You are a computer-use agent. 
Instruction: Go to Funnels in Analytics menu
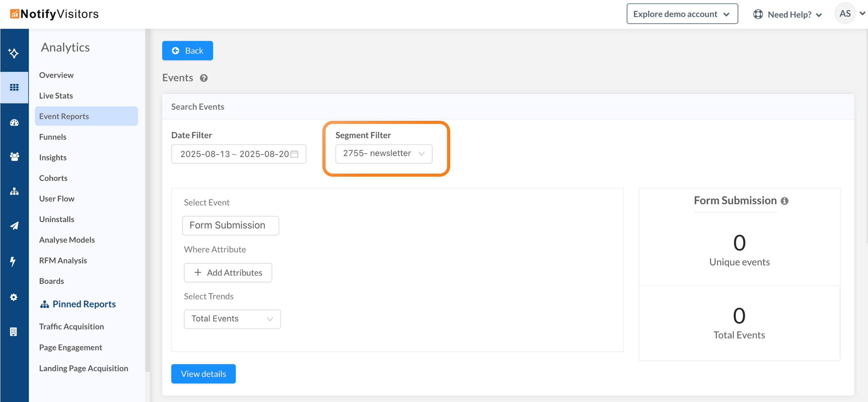(53, 137)
